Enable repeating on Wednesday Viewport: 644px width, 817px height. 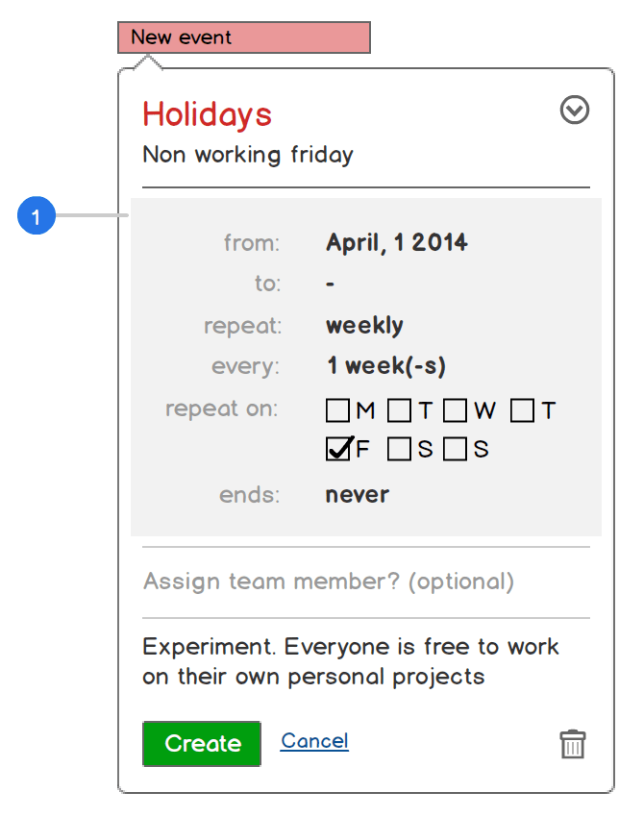(x=456, y=410)
